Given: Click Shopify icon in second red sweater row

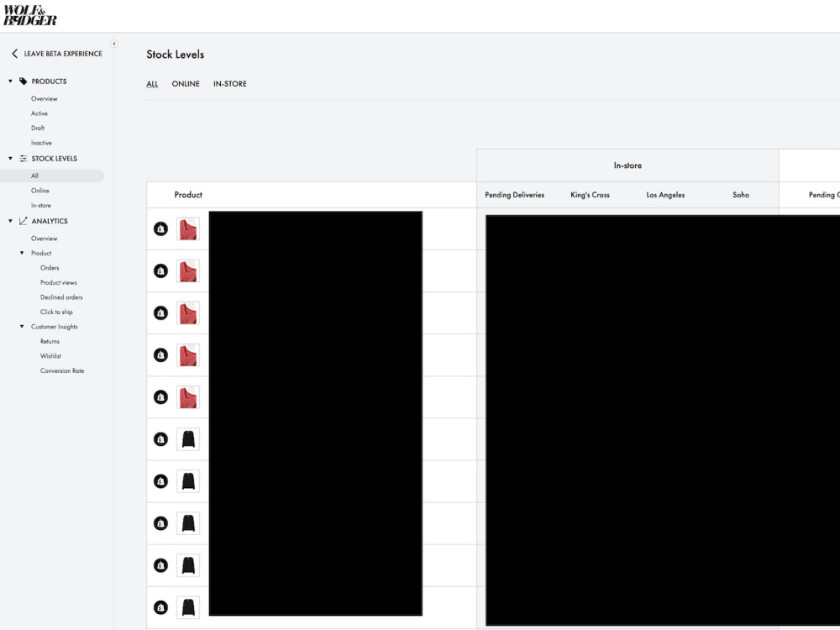Looking at the screenshot, I should (x=160, y=271).
